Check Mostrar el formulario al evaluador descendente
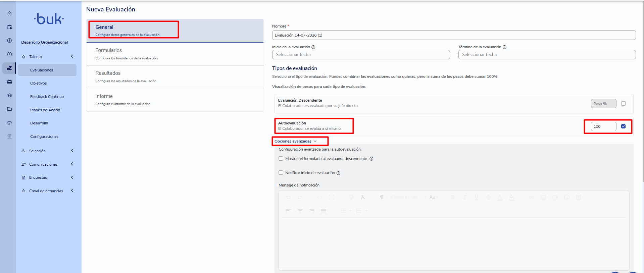Image resolution: width=644 pixels, height=273 pixels. 281,159
